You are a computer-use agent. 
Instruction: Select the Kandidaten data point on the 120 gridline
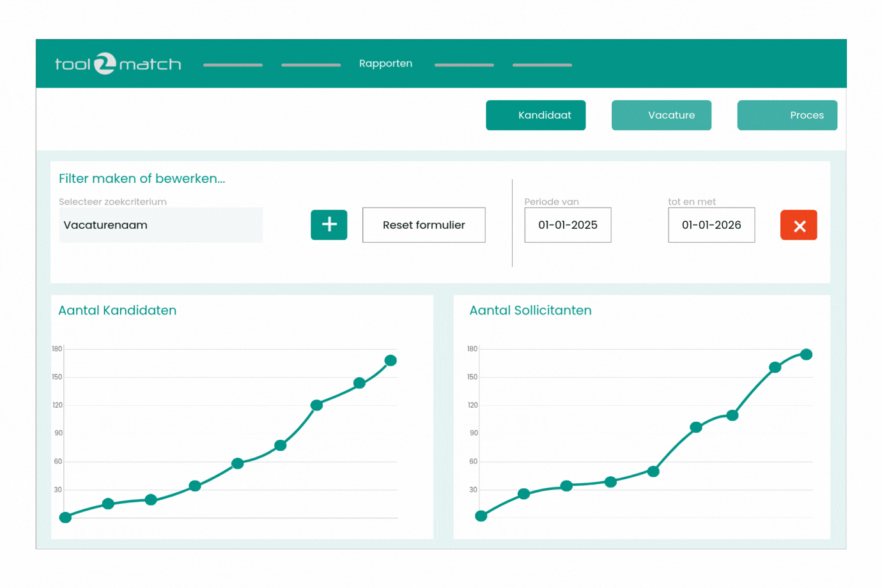pos(316,405)
